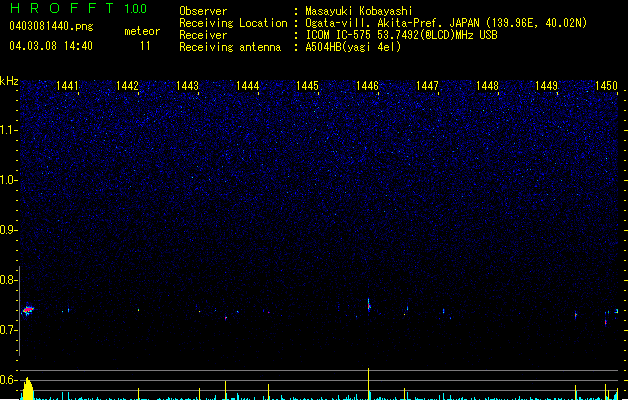The height and width of the screenshot is (400, 629).
Task: Click the Observer field label
Action: click(203, 11)
